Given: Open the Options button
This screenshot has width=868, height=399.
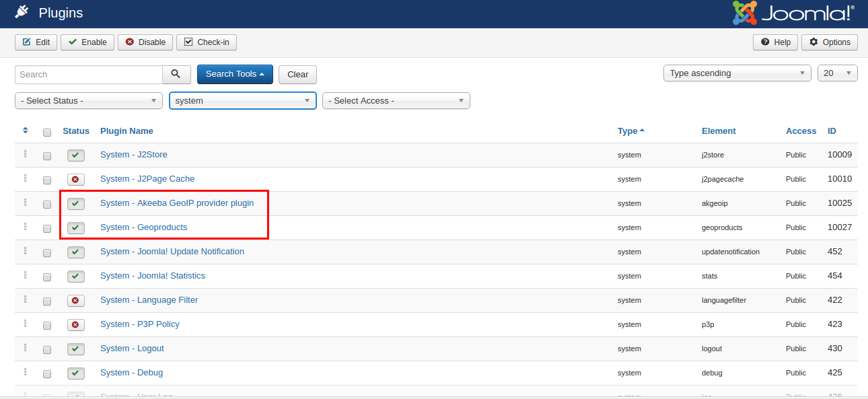Looking at the screenshot, I should (830, 42).
